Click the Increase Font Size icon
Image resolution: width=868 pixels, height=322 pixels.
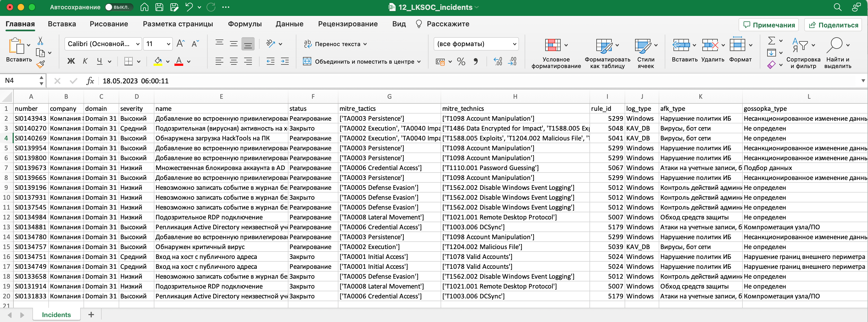(181, 44)
